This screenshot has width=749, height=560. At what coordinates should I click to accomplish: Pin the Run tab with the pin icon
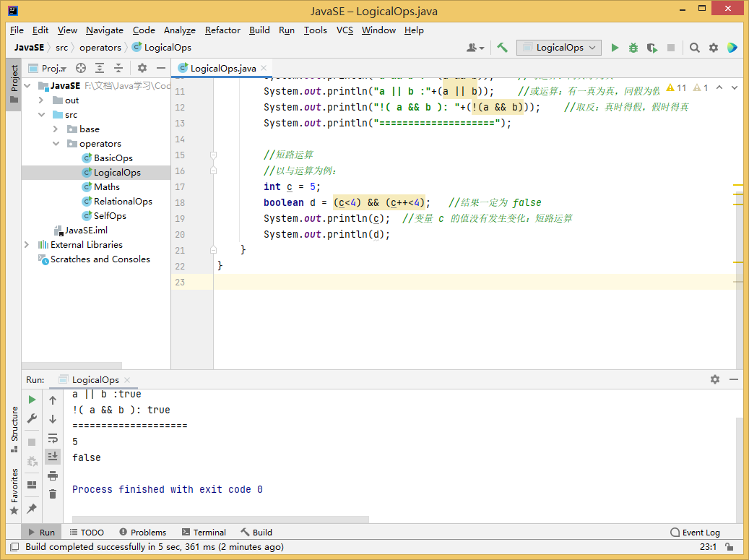point(32,509)
